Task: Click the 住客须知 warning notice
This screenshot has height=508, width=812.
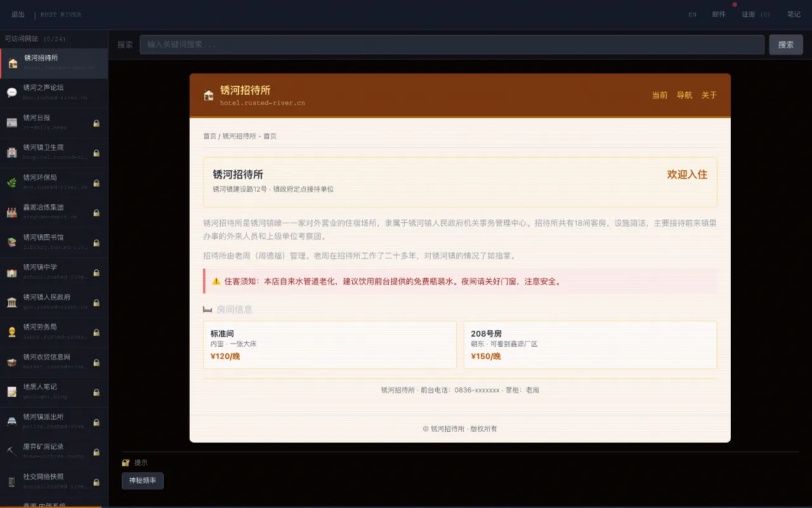Action: pos(461,281)
